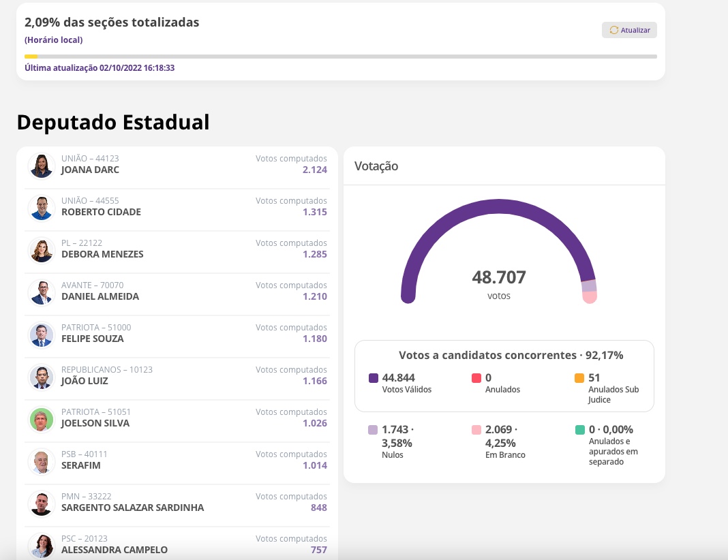The image size is (728, 560).
Task: Select the Joelson Silva candidate row
Action: click(177, 418)
